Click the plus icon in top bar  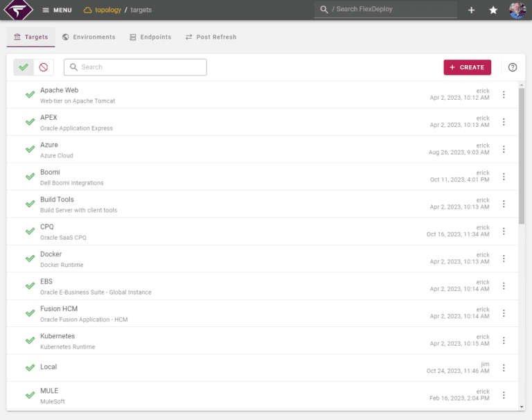tap(471, 10)
